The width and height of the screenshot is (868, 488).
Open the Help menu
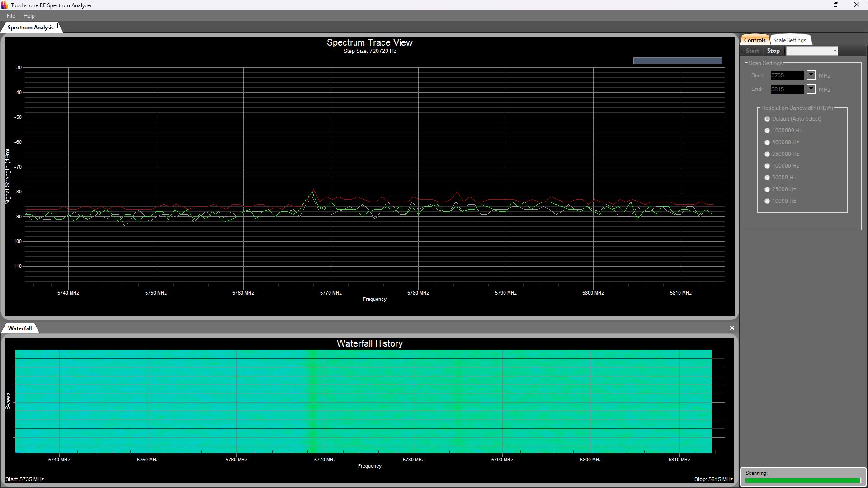[29, 16]
